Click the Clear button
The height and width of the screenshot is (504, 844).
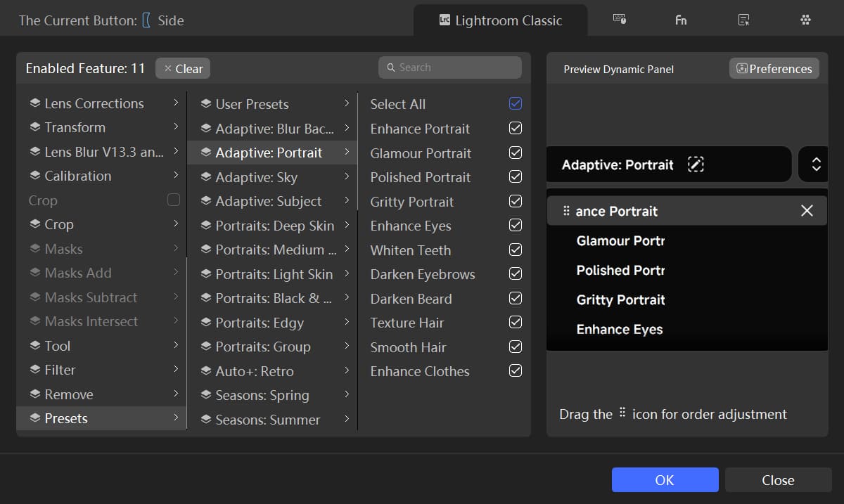click(183, 68)
